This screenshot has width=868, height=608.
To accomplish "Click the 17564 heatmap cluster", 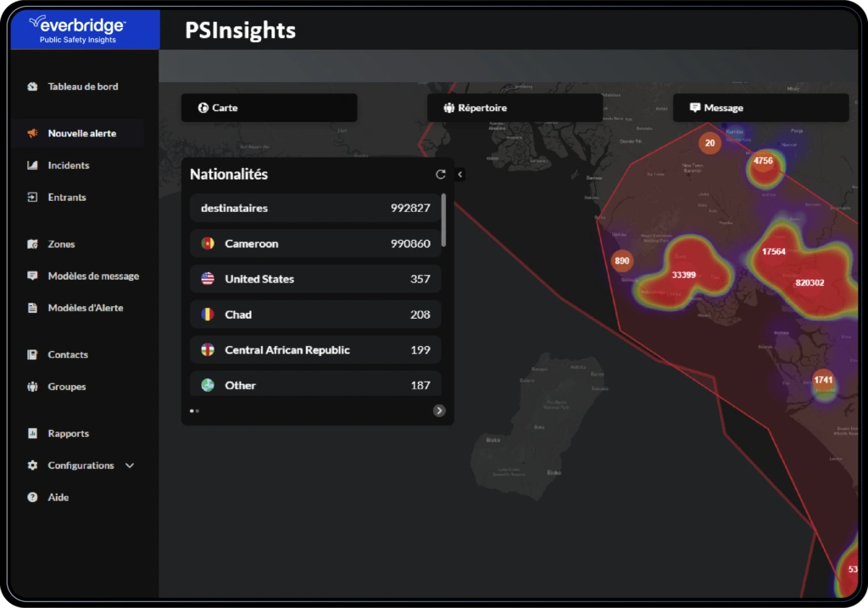I will pyautogui.click(x=773, y=251).
